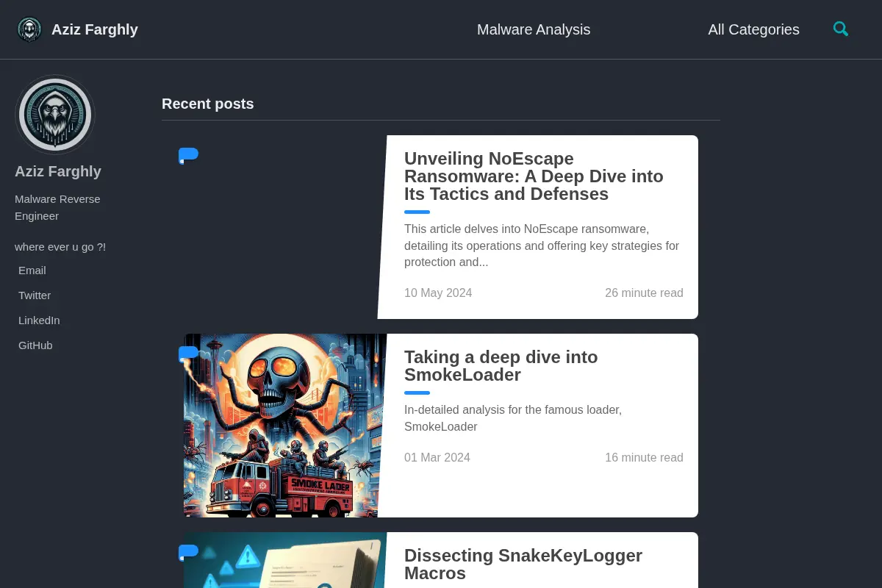The image size is (882, 588).
Task: Open the LinkedIn profile link
Action: tap(39, 320)
